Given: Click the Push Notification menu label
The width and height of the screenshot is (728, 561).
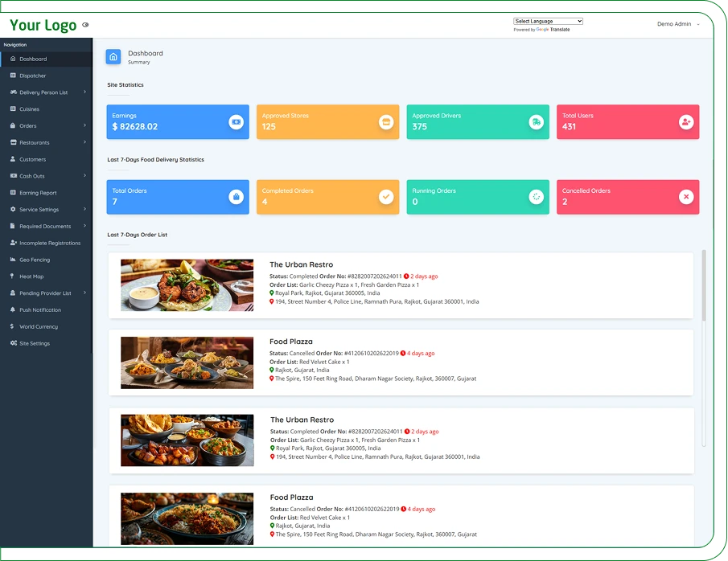Looking at the screenshot, I should coord(40,310).
